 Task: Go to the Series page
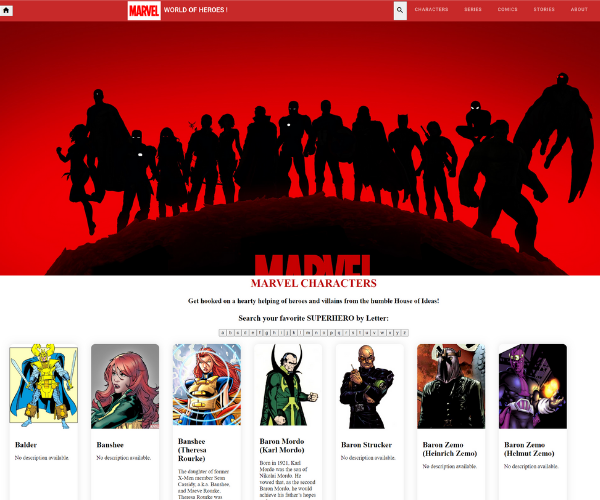[x=473, y=10]
